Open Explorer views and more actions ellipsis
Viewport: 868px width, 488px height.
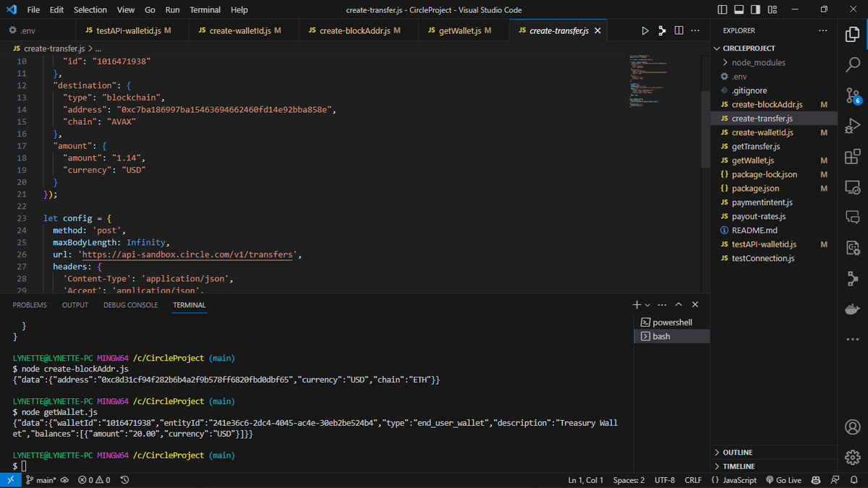click(x=823, y=30)
